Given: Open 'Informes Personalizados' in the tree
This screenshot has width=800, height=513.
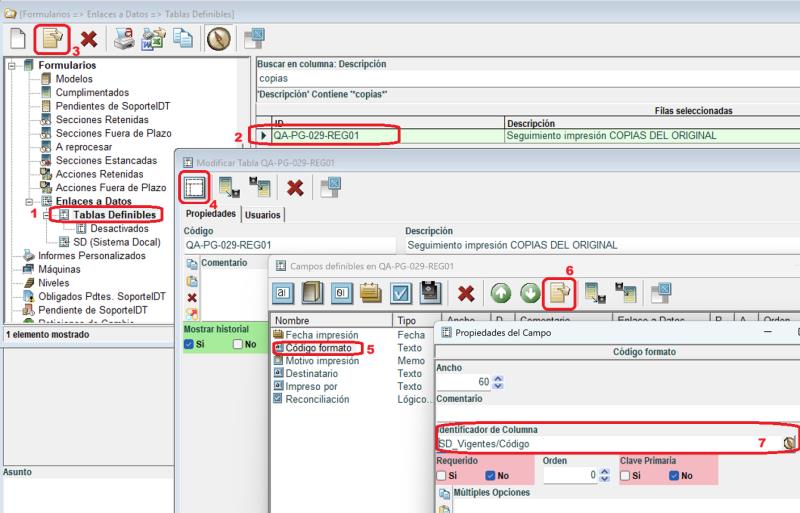Looking at the screenshot, I should click(x=85, y=255).
